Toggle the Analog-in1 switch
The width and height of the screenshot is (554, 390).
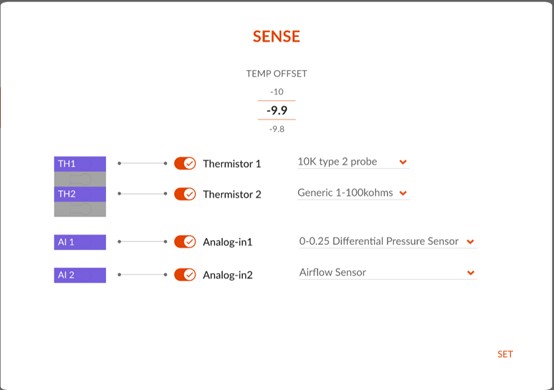pos(185,242)
